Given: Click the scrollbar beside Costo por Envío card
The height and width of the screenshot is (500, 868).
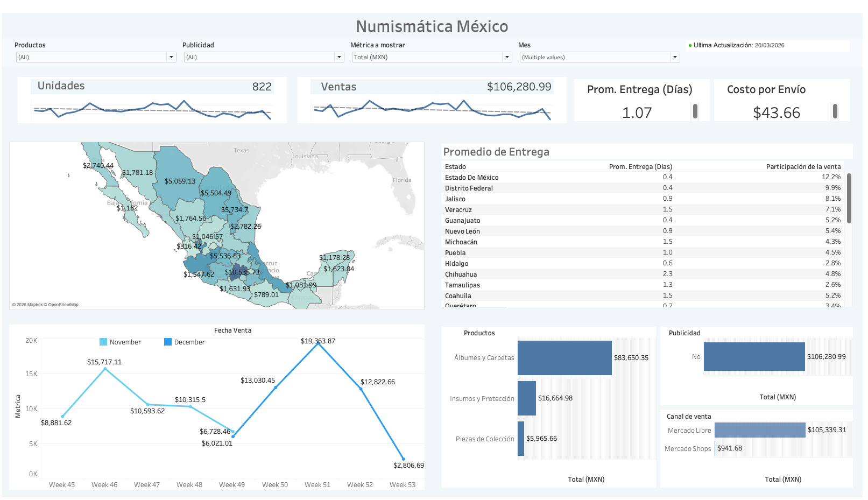Looking at the screenshot, I should tap(835, 111).
